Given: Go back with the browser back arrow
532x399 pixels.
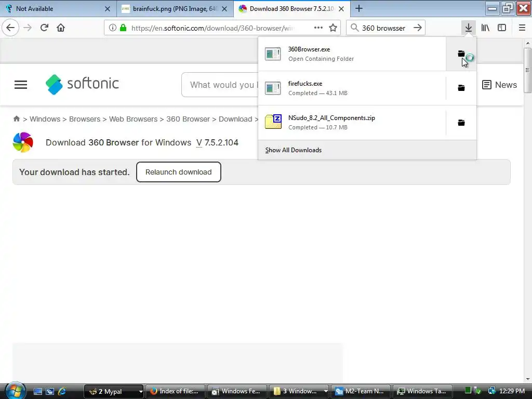Looking at the screenshot, I should (x=10, y=28).
